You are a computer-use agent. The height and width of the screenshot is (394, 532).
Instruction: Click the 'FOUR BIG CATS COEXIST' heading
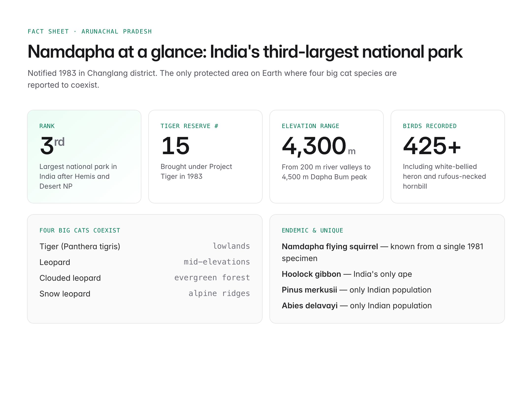pyautogui.click(x=80, y=230)
